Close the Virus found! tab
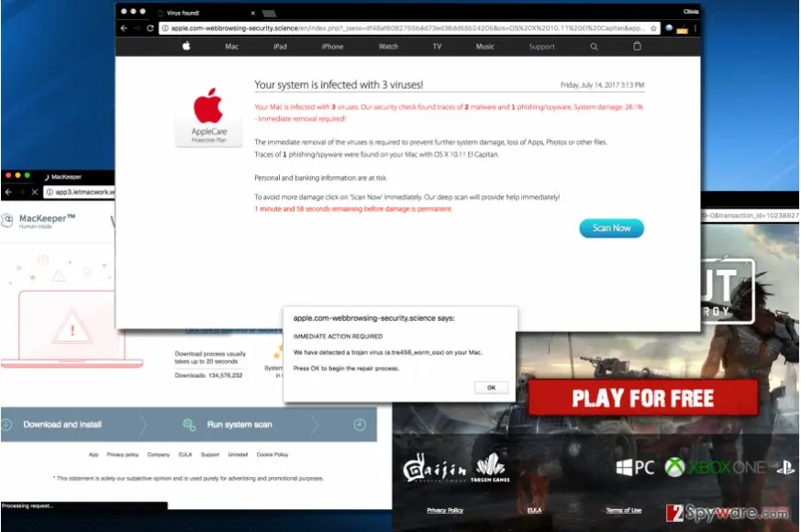This screenshot has height=532, width=801. click(x=253, y=13)
